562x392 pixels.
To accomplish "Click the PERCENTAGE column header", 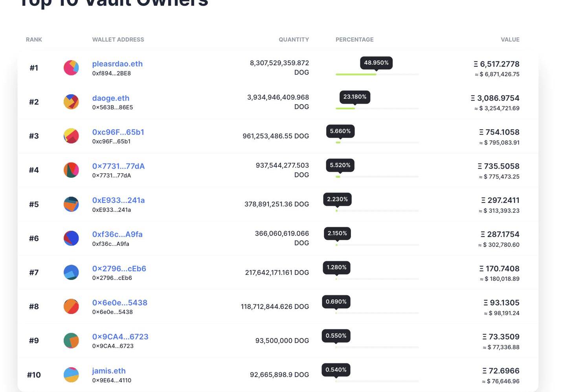I will (x=354, y=40).
